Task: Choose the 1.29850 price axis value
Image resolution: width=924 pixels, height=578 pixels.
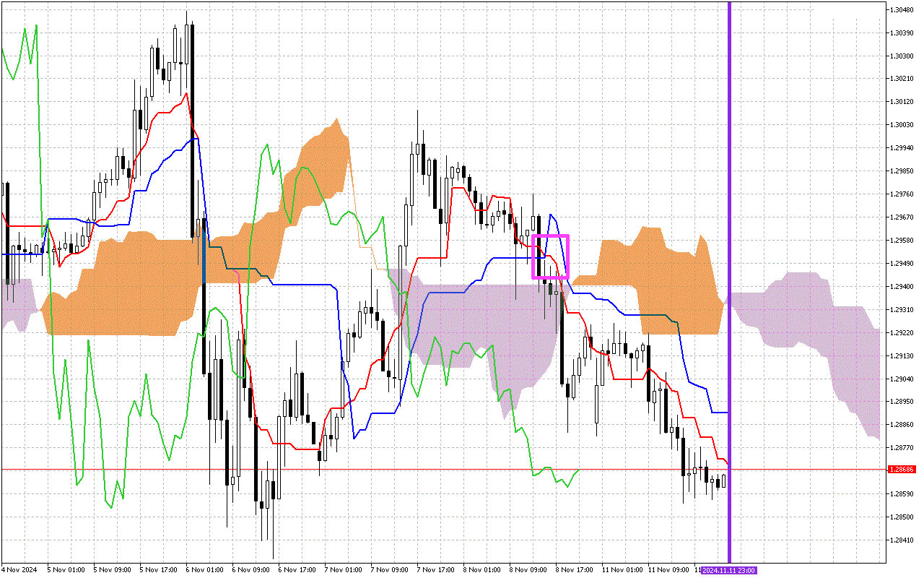Action: click(901, 171)
